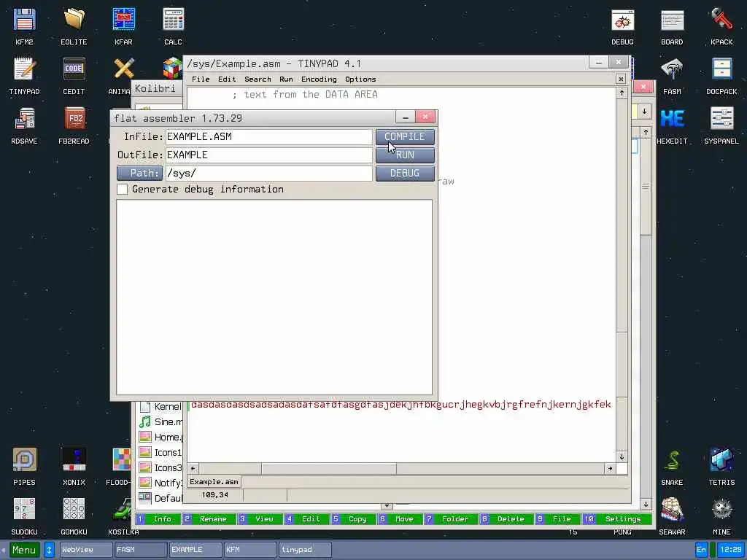Click the 10 Settings key in file manager
Viewport: 747px width, 560px height.
[x=617, y=519]
